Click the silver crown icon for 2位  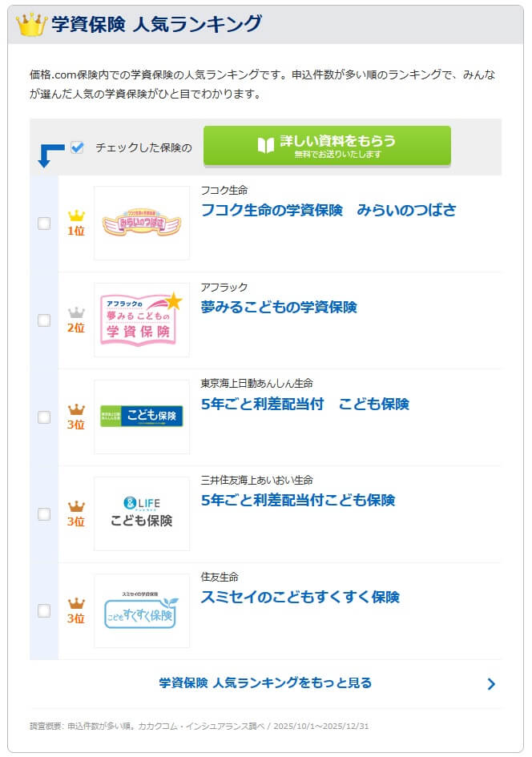coord(76,312)
